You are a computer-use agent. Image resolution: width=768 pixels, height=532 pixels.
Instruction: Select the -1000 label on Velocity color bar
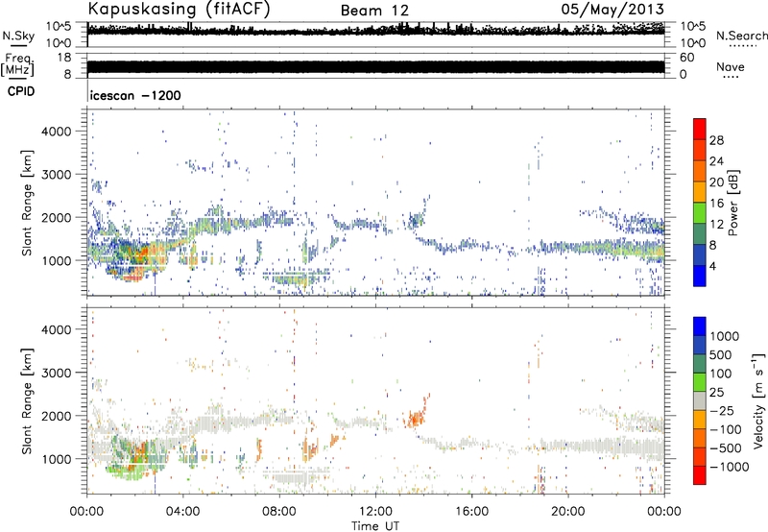pos(730,467)
